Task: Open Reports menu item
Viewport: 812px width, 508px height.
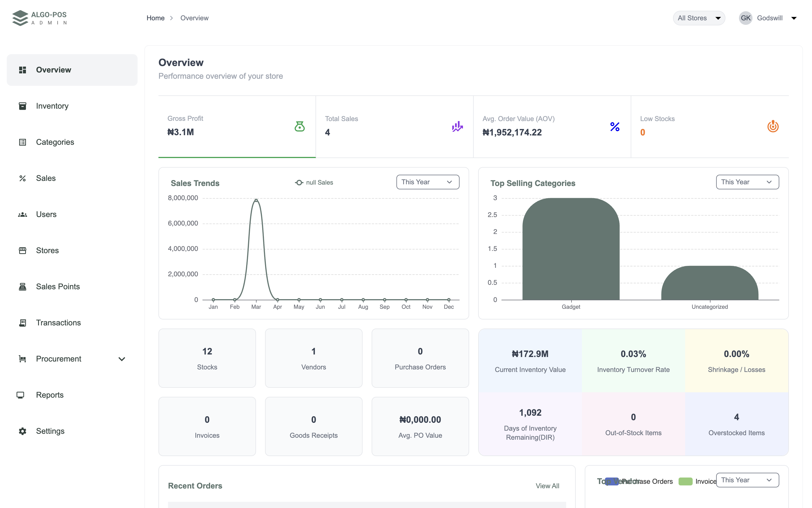Action: tap(72, 395)
